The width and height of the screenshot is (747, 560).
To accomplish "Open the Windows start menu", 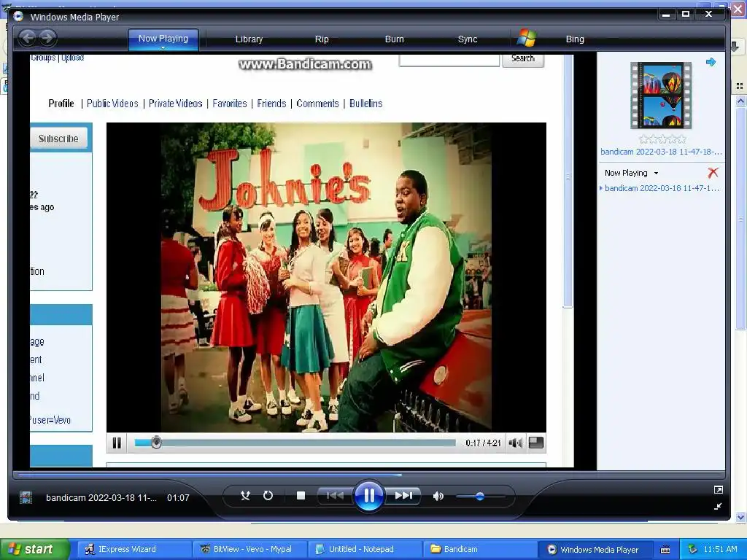I will coord(35,549).
